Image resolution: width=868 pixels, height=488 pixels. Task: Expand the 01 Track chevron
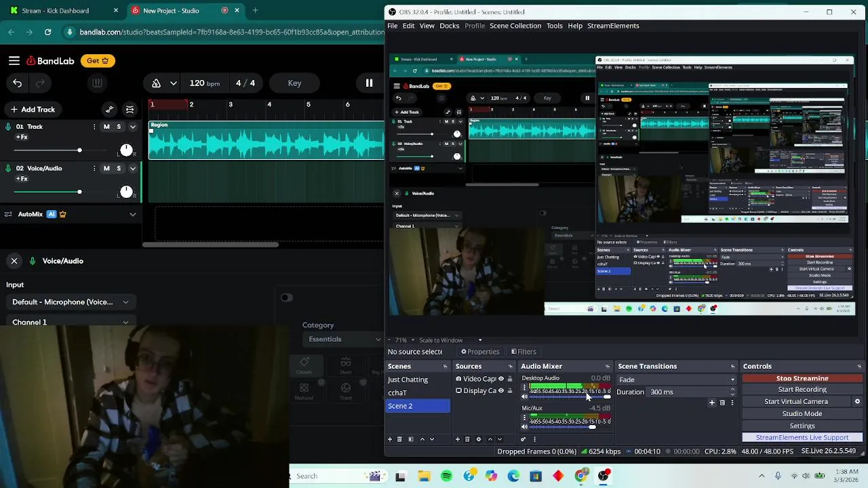(x=133, y=127)
